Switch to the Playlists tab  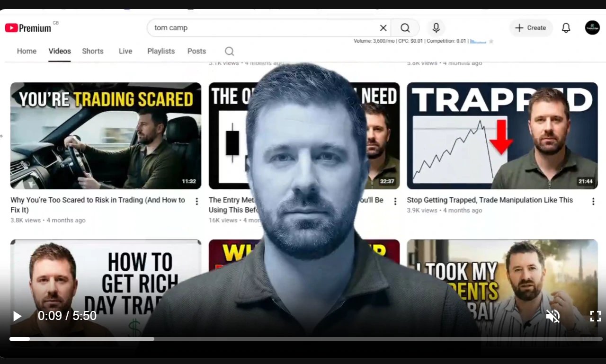click(161, 51)
